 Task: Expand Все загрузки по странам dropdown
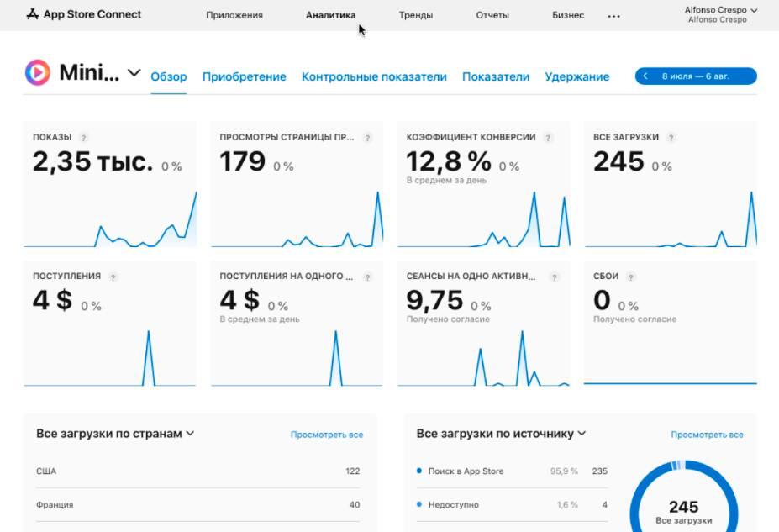click(x=190, y=433)
